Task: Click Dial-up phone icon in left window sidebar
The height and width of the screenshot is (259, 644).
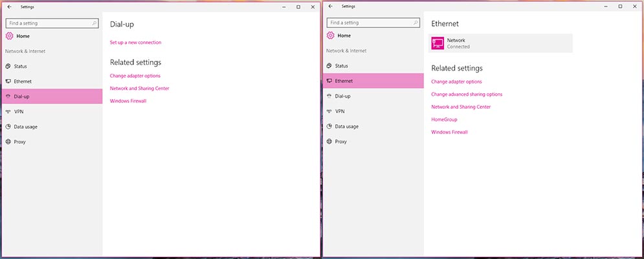Action: click(x=8, y=96)
